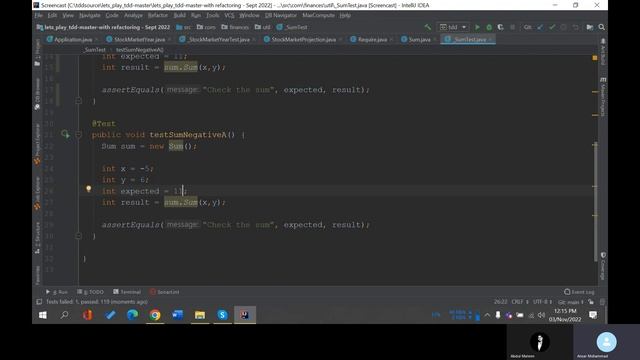This screenshot has height=360, width=640.
Task: Open the Maven Projects side panel
Action: click(x=603, y=97)
